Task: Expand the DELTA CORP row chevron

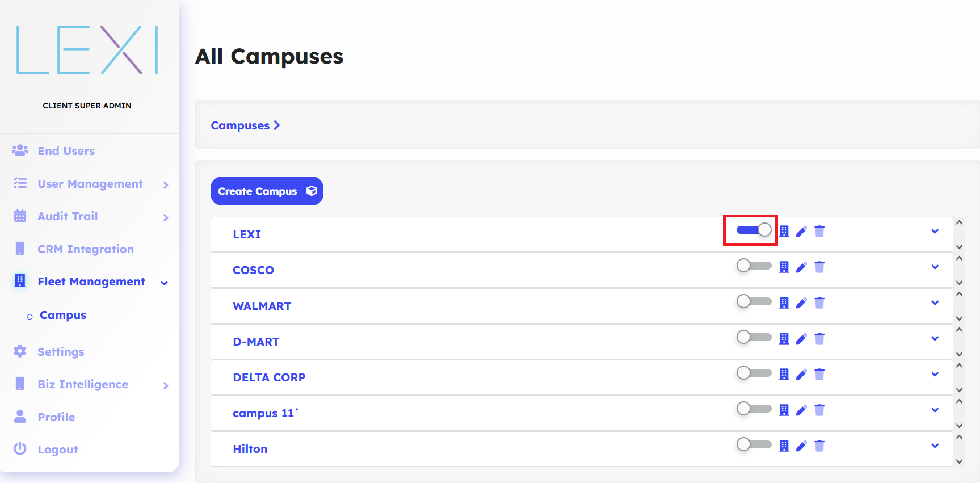Action: 935,375
